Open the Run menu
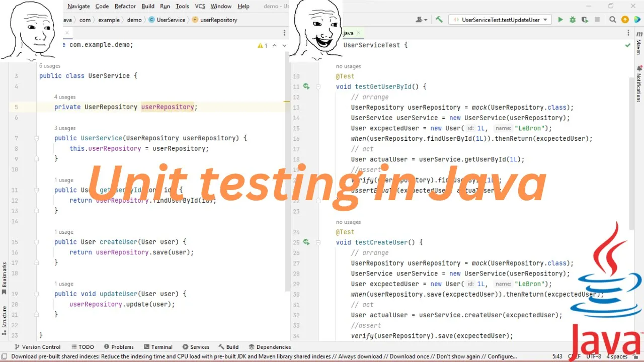Viewport: 644px width, 362px height. [x=165, y=6]
